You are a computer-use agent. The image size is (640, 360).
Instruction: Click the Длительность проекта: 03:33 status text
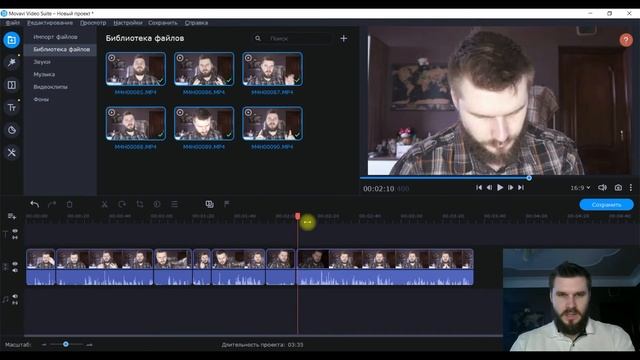click(262, 345)
